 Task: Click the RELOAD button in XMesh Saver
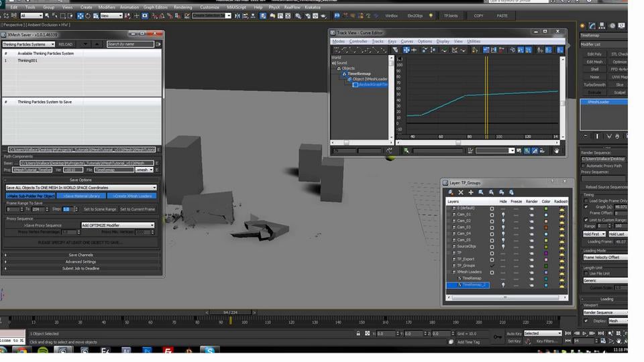[65, 44]
